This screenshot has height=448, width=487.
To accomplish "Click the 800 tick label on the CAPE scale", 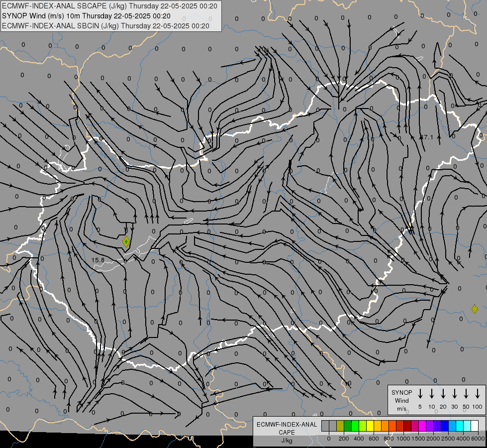I will coord(389,439).
